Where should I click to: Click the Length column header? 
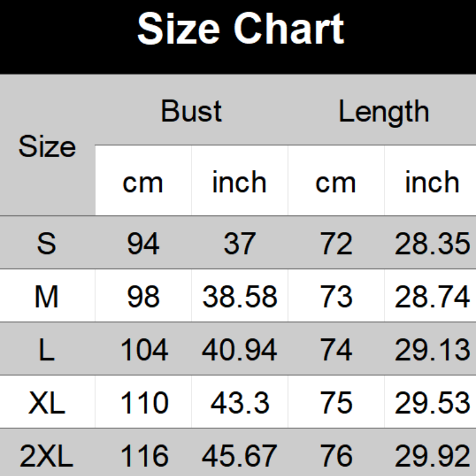(383, 111)
